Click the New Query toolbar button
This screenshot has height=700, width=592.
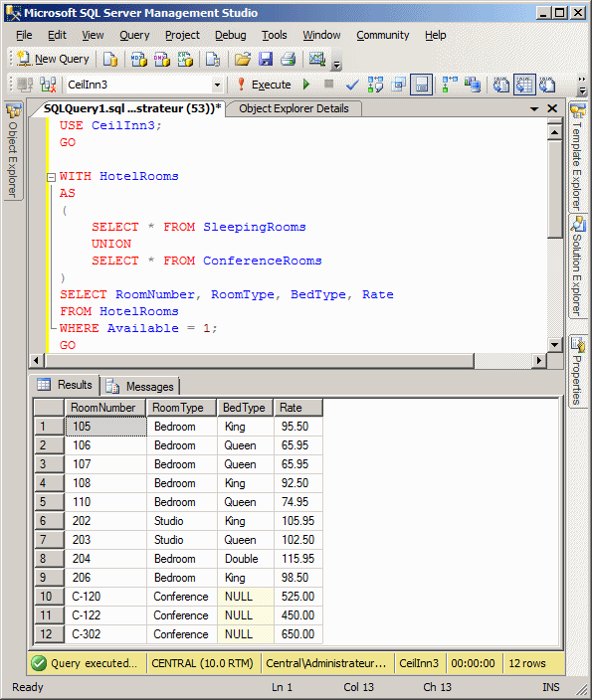point(53,59)
